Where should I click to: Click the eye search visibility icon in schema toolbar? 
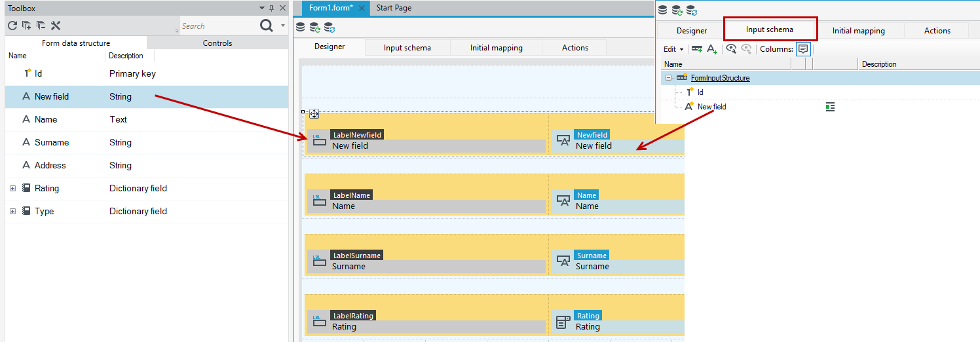click(731, 49)
